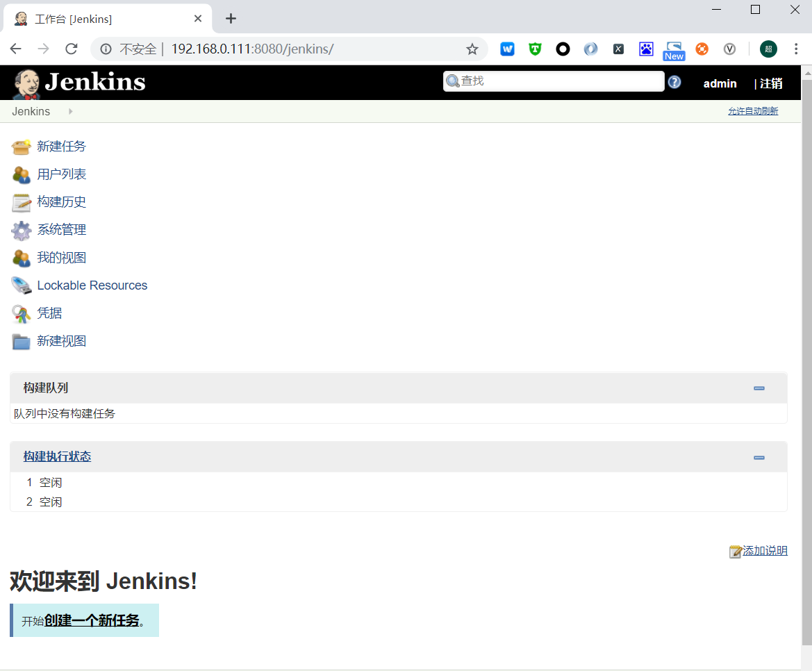
Task: Click the Jenkins head logo
Action: (26, 83)
